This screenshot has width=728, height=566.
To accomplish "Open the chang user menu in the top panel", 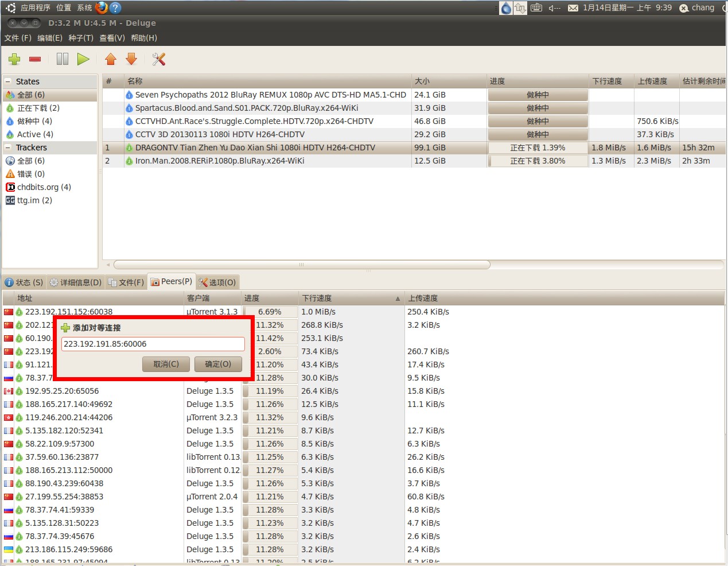I will point(697,8).
